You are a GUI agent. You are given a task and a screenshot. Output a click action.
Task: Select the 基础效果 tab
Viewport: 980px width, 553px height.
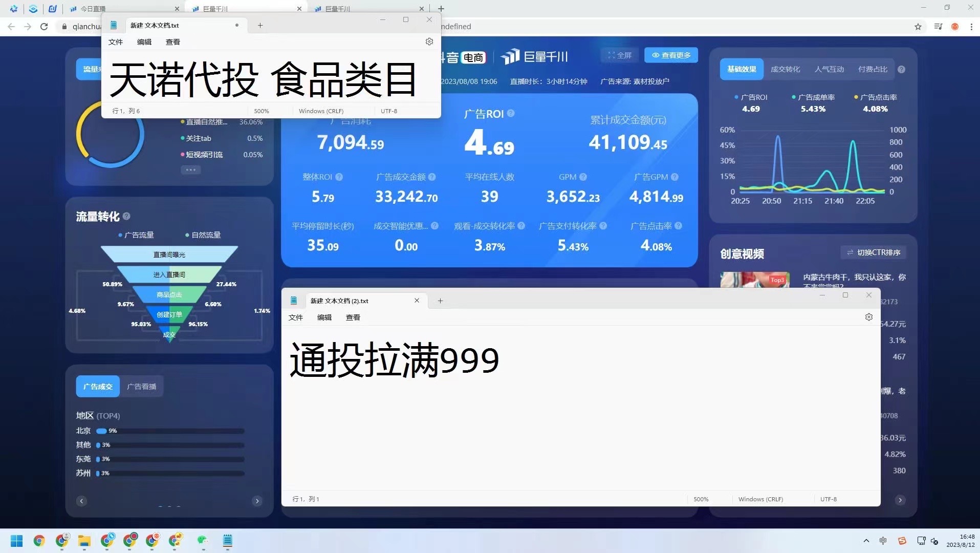pyautogui.click(x=742, y=69)
